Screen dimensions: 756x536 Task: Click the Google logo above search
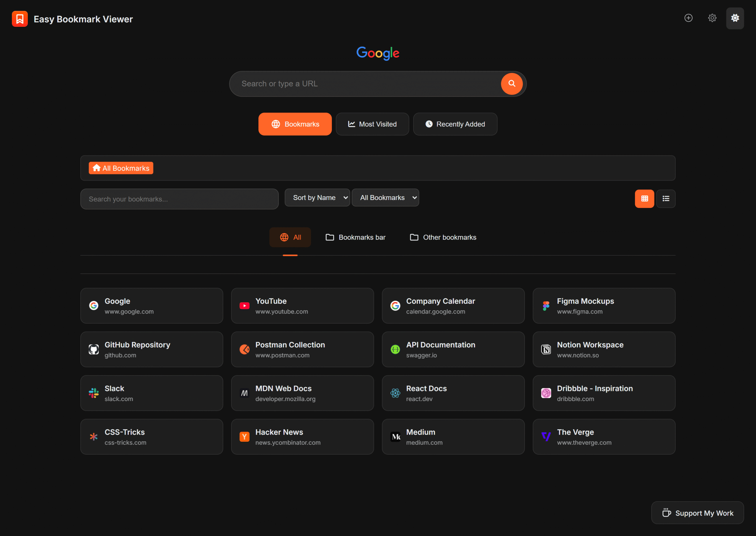tap(378, 53)
